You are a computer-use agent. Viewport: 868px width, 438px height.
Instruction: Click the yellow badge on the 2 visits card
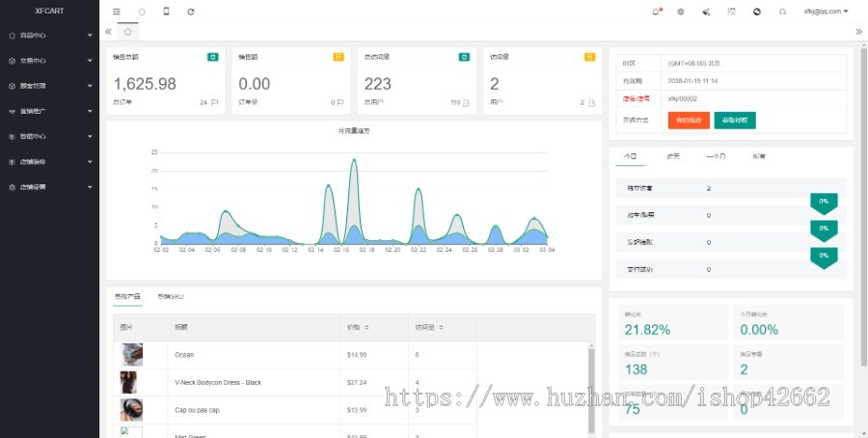589,57
